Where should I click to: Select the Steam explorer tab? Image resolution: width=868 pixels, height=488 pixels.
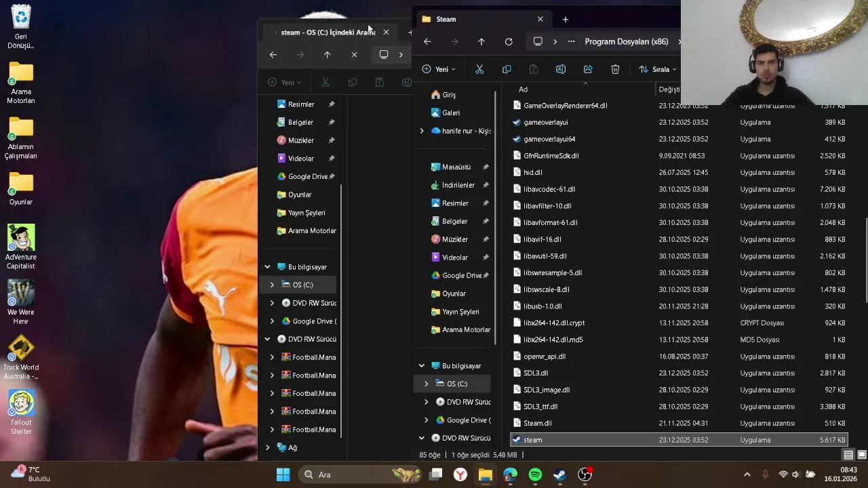pyautogui.click(x=484, y=19)
